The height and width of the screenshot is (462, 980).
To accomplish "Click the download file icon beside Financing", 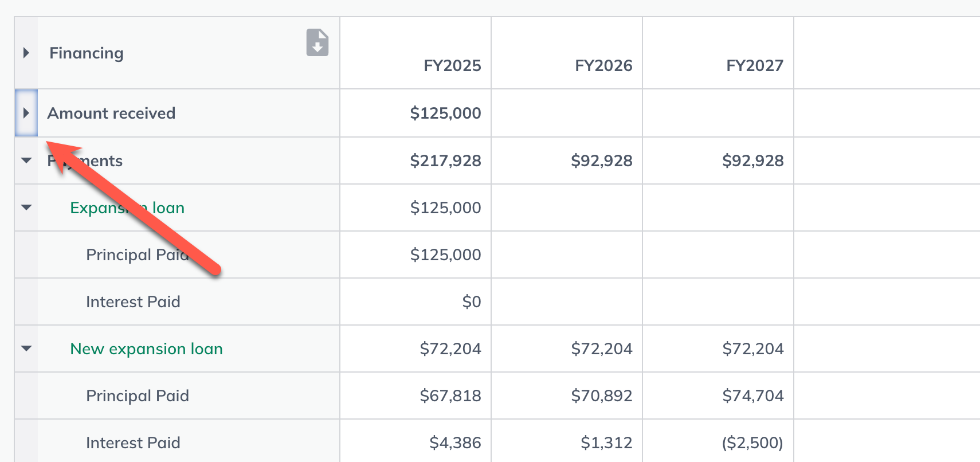I will coord(317,42).
